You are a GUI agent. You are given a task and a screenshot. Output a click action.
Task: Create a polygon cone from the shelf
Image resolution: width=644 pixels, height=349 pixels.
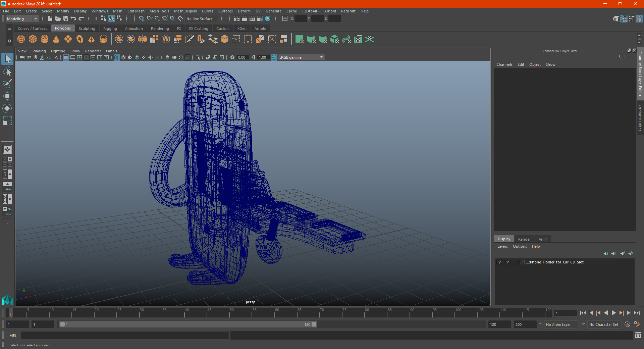click(56, 39)
